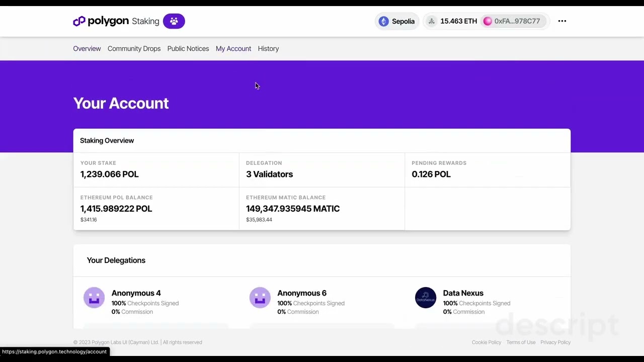The width and height of the screenshot is (644, 362).
Task: Click the Anonymous 4 validator avatar
Action: (94, 298)
